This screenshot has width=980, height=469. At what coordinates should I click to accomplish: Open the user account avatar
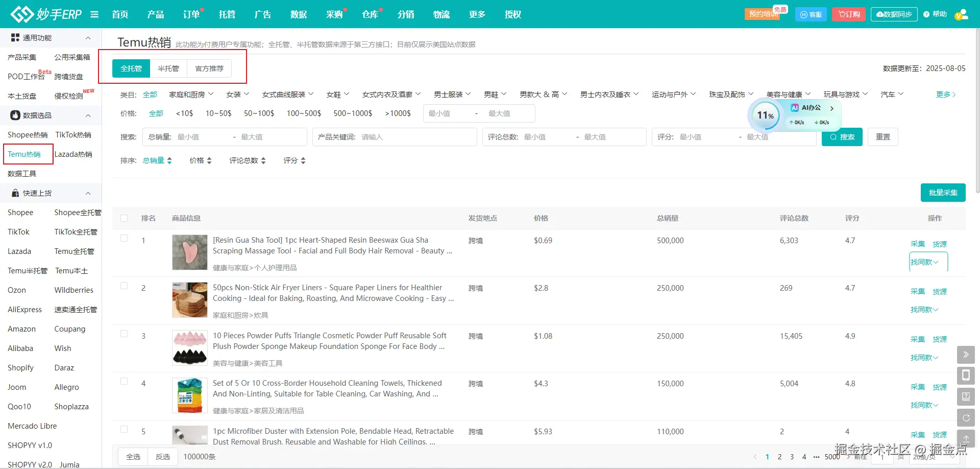[962, 14]
